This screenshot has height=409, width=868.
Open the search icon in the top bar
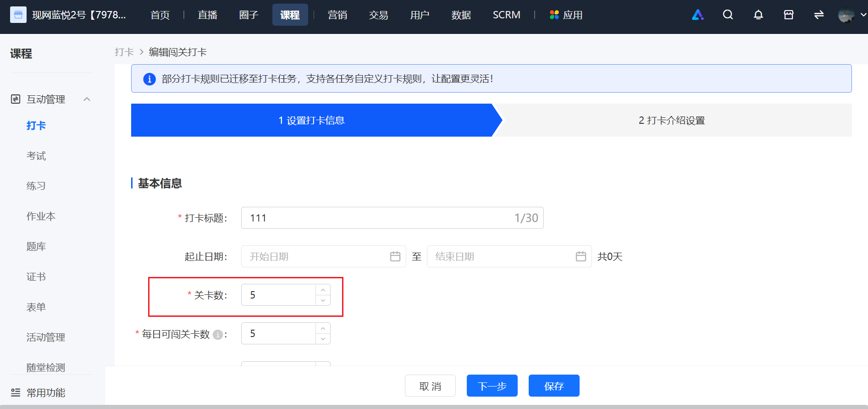tap(728, 15)
